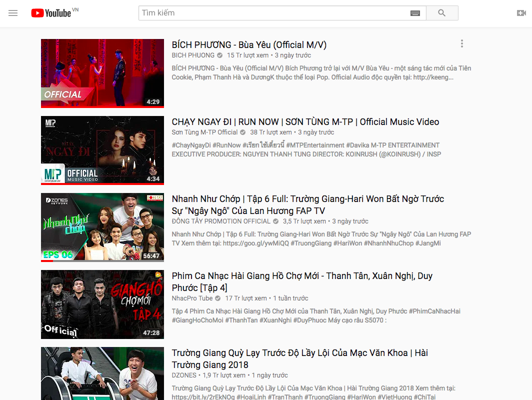Click the Bùa Yêu video description text
This screenshot has height=400, width=532.
(321, 72)
